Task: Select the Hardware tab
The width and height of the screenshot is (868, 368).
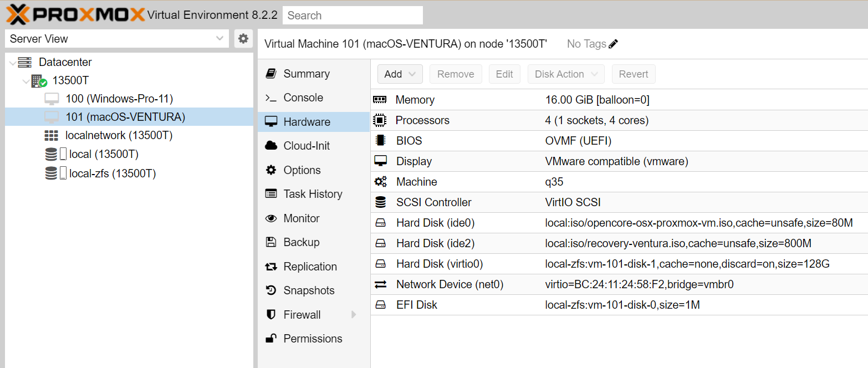Action: [314, 122]
